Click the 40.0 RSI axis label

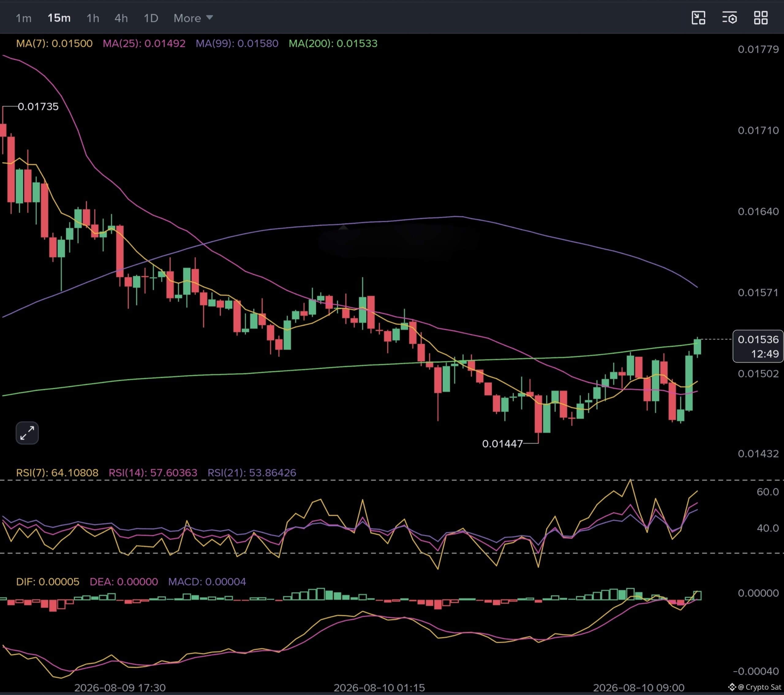coord(767,528)
